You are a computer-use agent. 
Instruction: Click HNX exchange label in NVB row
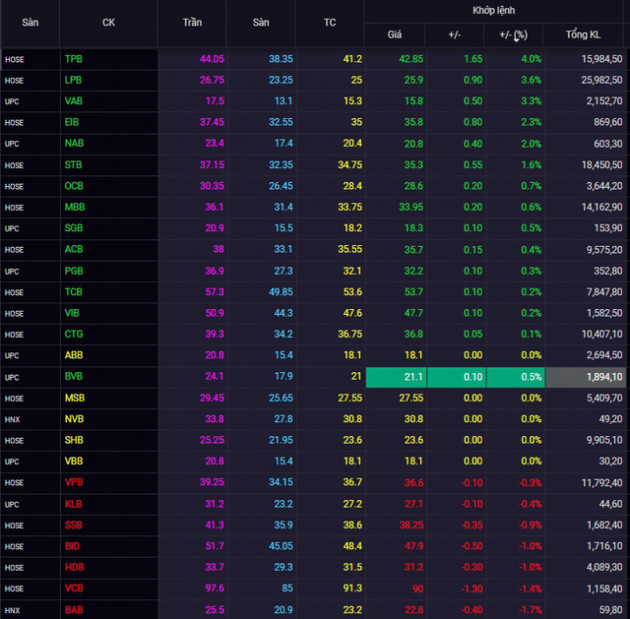(x=12, y=420)
